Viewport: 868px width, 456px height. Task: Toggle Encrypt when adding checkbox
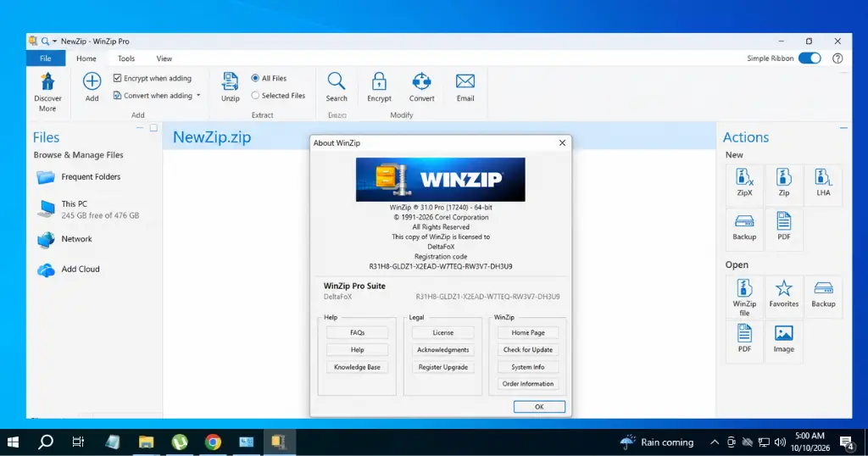(117, 78)
